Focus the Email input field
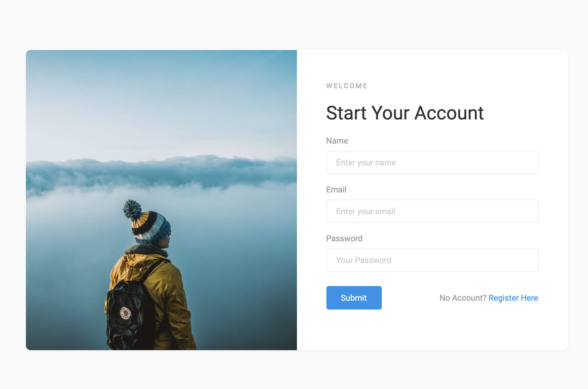 pyautogui.click(x=432, y=211)
